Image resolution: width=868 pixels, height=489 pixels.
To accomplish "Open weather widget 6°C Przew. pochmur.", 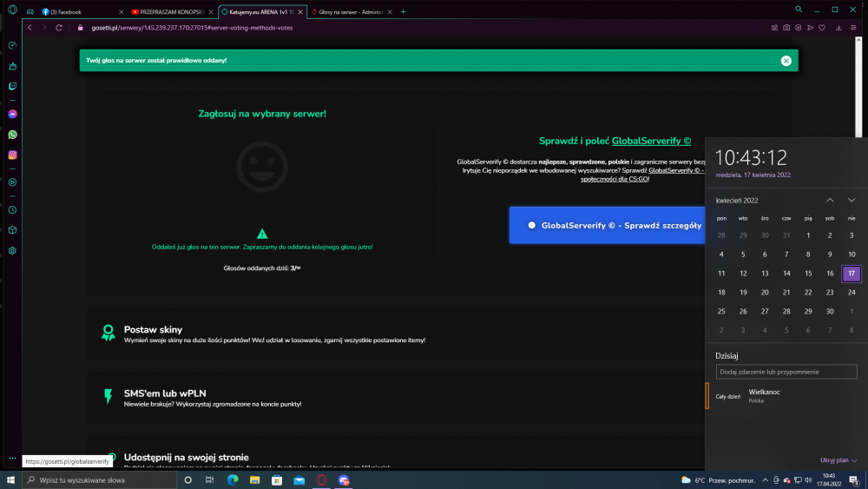I will [x=719, y=480].
